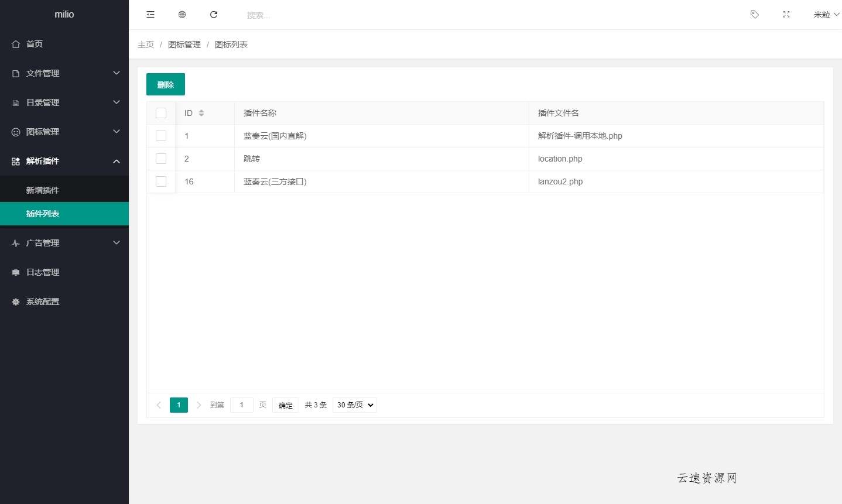Open the language globe icon

[182, 15]
